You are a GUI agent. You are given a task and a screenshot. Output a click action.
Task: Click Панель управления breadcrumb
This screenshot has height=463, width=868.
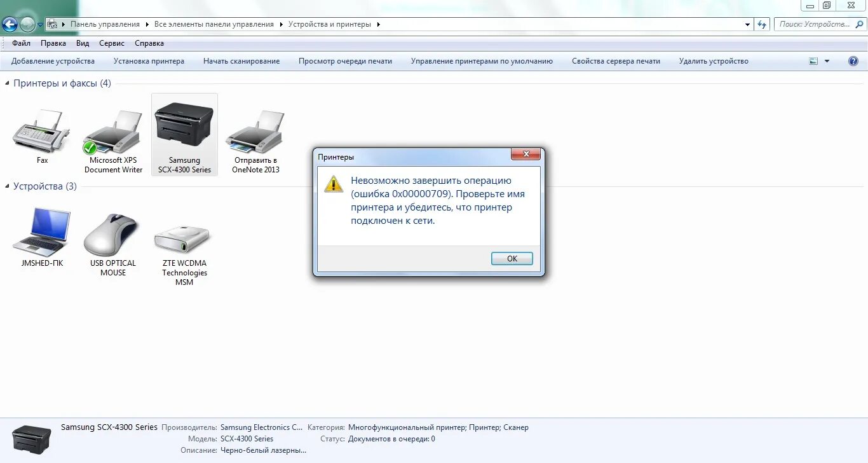coord(105,24)
